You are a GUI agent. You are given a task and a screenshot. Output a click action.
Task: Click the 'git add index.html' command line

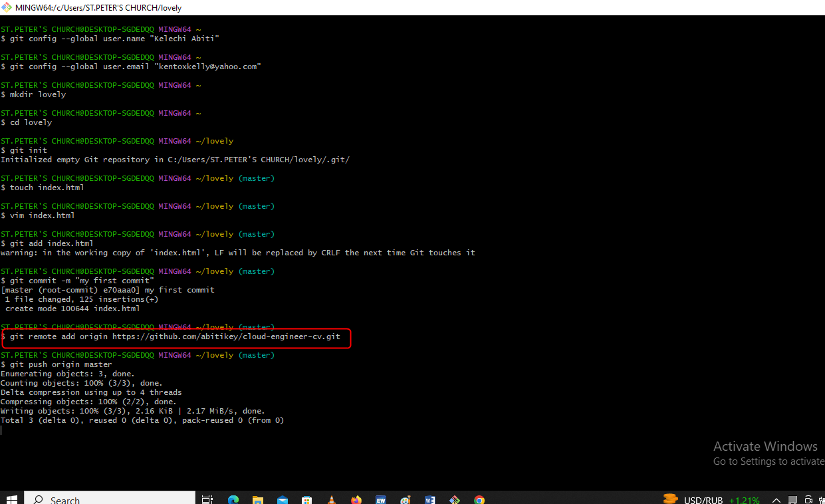[47, 243]
